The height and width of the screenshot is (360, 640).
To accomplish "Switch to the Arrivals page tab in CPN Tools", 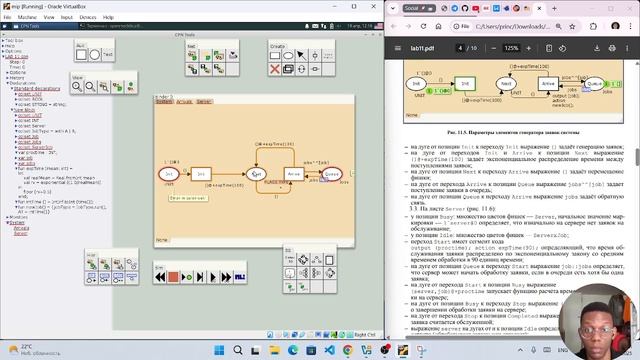I will point(184,101).
